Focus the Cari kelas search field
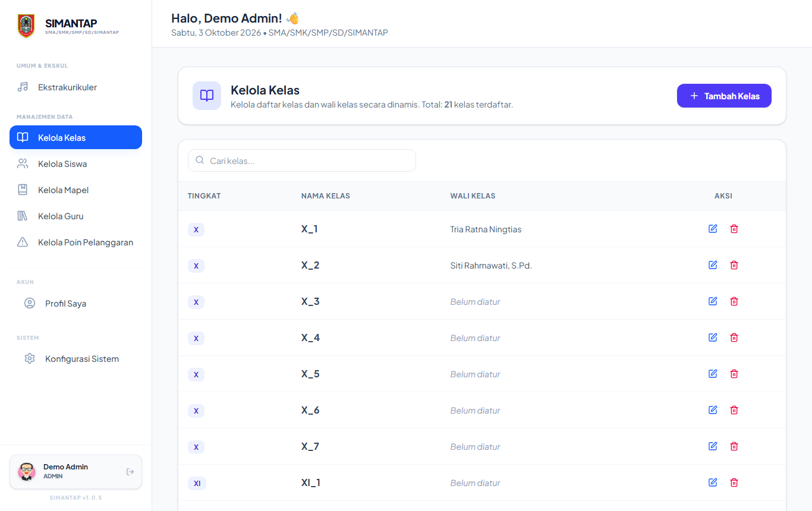This screenshot has width=812, height=511. pos(302,160)
